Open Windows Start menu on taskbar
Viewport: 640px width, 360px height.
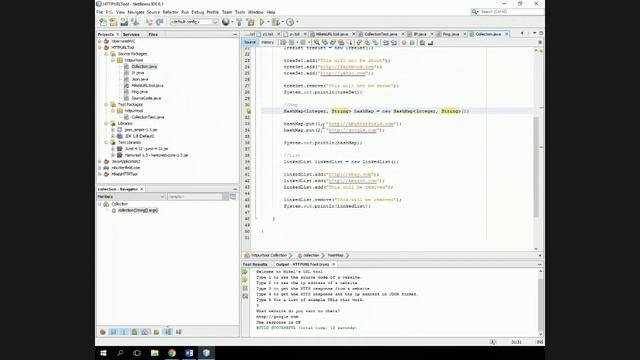click(x=103, y=353)
